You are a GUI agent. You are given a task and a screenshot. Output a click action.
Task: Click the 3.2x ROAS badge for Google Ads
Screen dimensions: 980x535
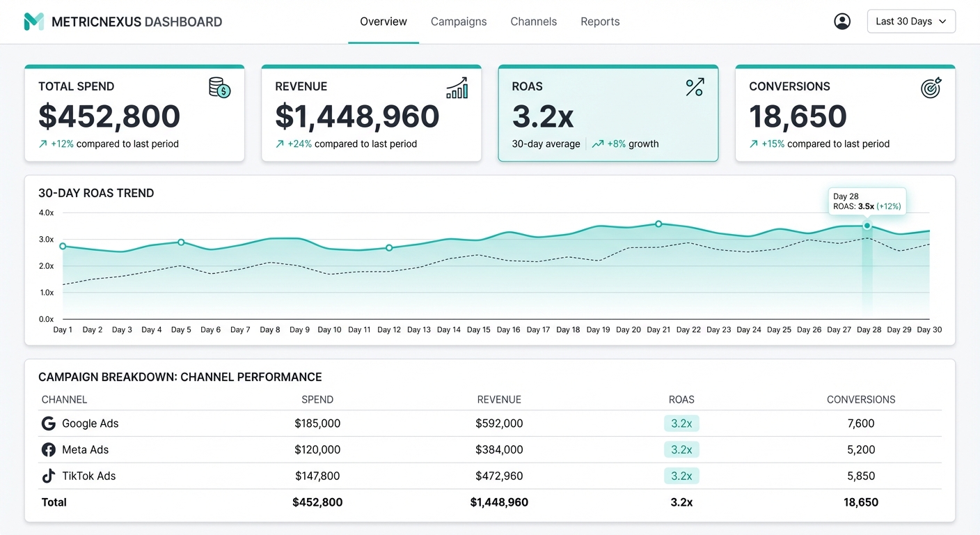(x=681, y=423)
